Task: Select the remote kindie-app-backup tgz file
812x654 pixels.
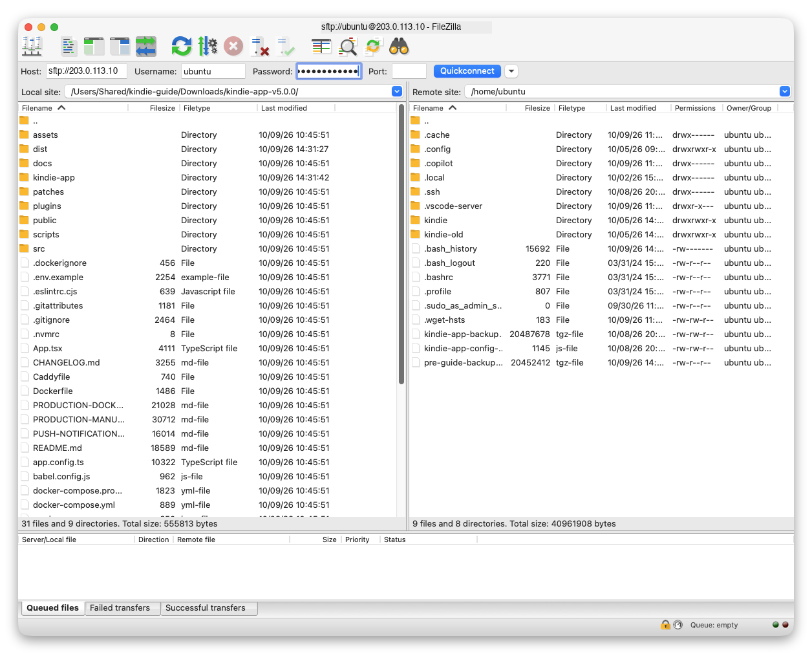Action: (601, 334)
